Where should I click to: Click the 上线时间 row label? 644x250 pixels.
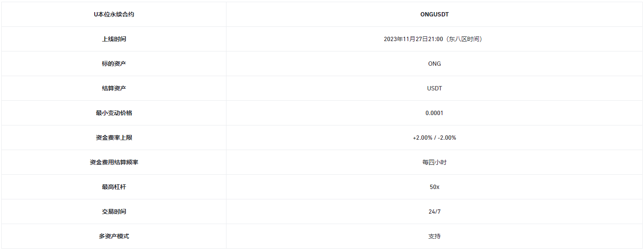tap(114, 39)
